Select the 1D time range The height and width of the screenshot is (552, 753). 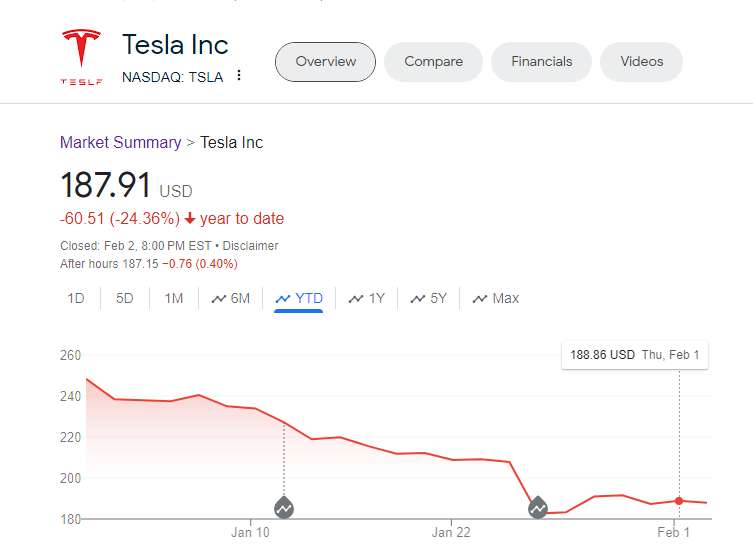(x=76, y=298)
